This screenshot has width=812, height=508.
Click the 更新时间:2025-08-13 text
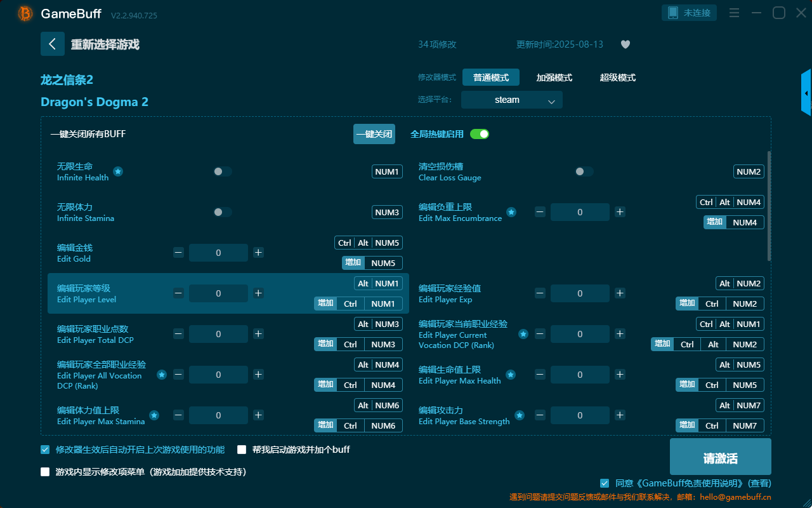[x=560, y=44]
